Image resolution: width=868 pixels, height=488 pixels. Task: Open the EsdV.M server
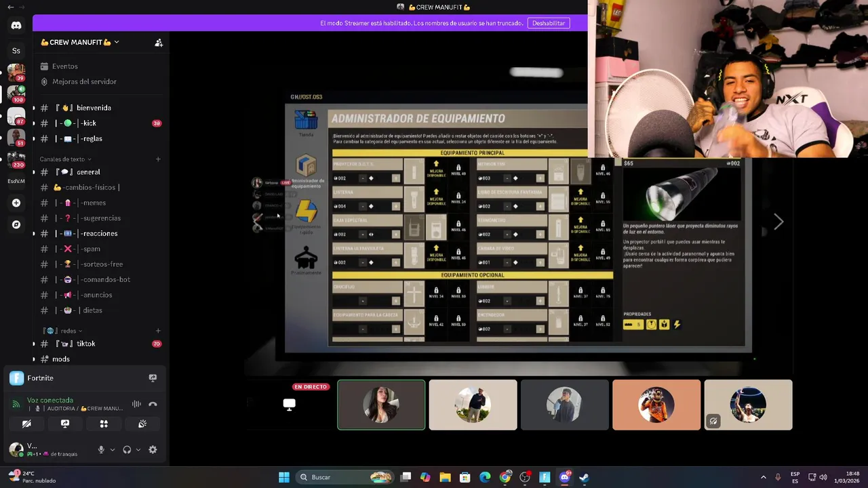pos(16,181)
